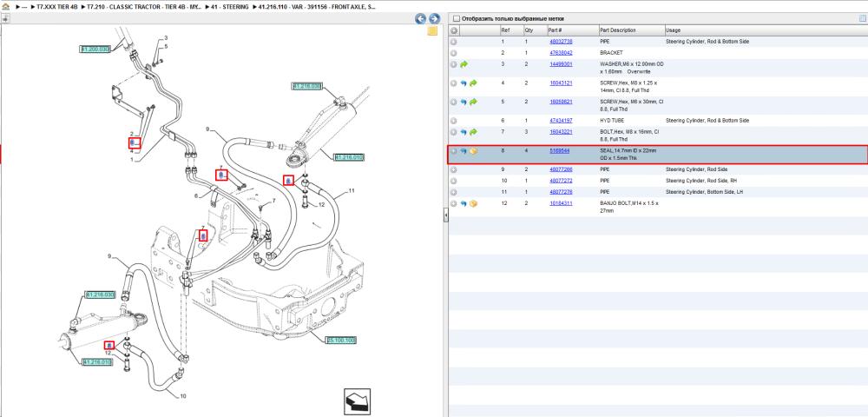Open diagram label 55.100.100 near axle

(340, 341)
